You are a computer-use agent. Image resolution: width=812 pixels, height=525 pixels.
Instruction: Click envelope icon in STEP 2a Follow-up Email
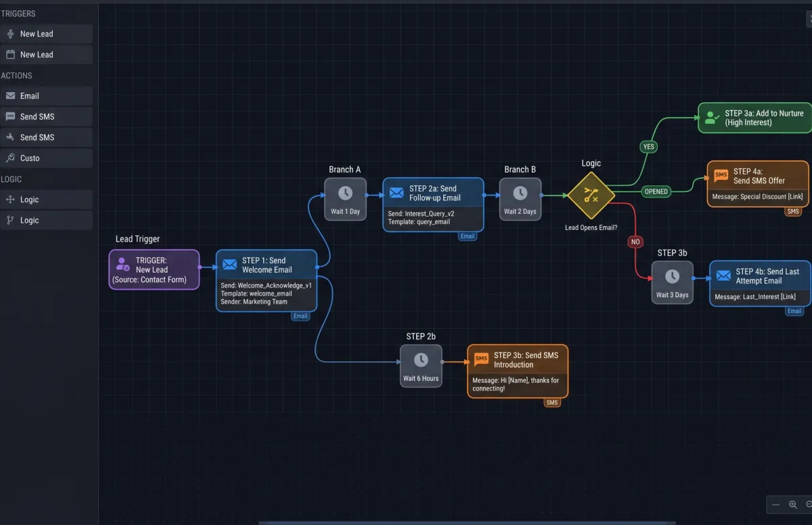pos(397,193)
